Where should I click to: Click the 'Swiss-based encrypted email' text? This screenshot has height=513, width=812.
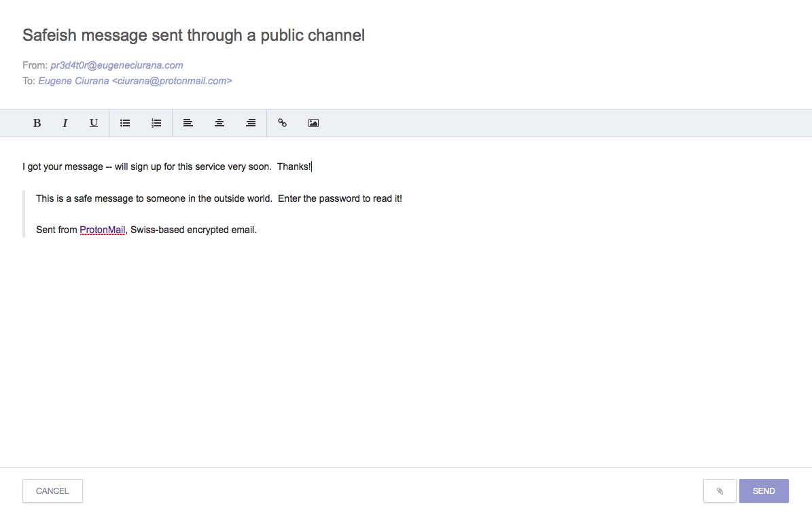(194, 230)
